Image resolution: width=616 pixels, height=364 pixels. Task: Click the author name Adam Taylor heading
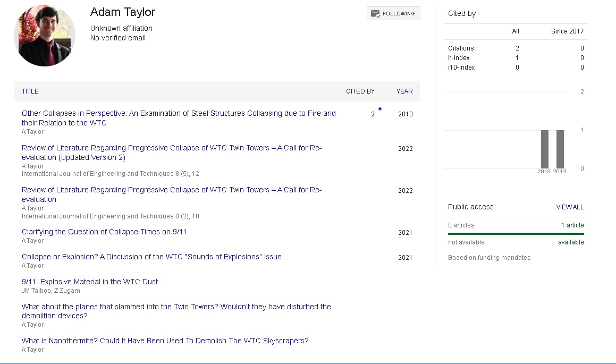point(123,12)
